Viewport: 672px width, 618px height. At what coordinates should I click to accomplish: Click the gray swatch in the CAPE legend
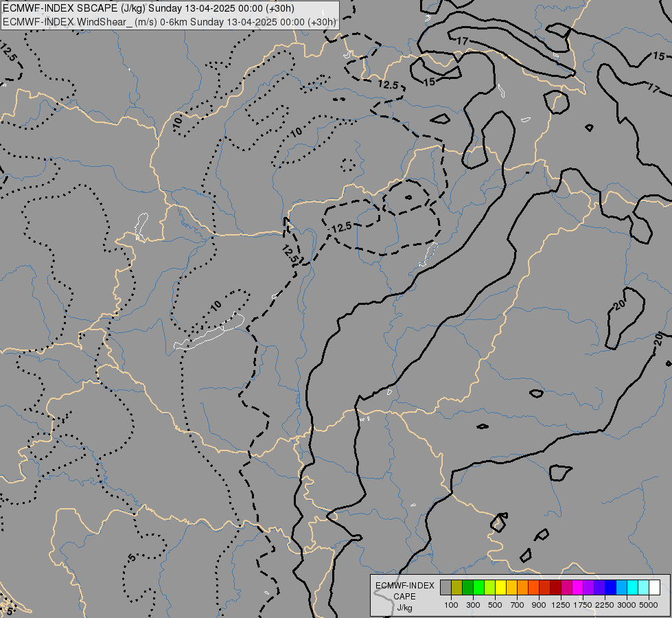tap(445, 587)
